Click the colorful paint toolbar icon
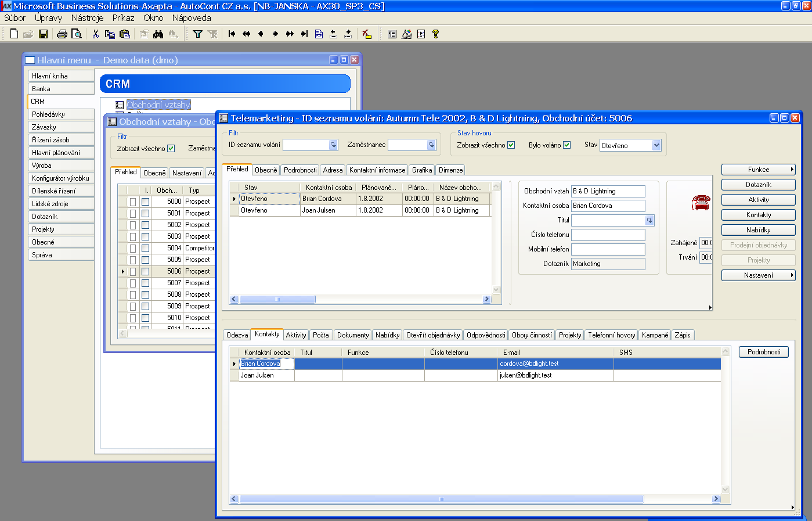Viewport: 812px width, 521px height. click(x=407, y=34)
